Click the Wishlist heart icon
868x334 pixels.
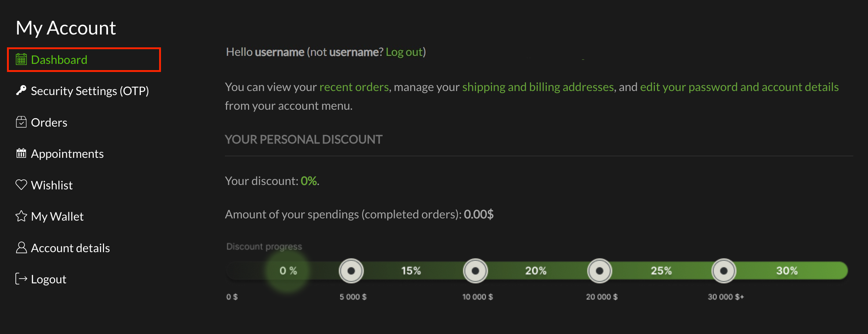point(21,185)
